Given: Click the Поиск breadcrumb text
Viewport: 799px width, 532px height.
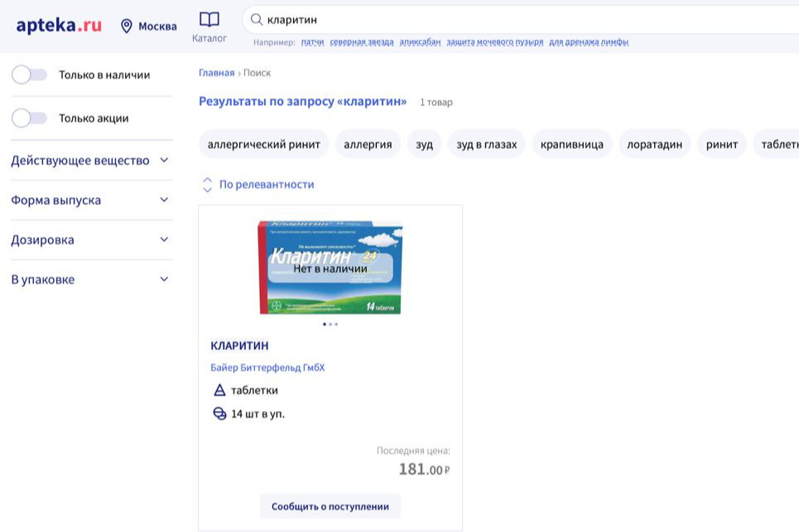Looking at the screenshot, I should tap(257, 73).
